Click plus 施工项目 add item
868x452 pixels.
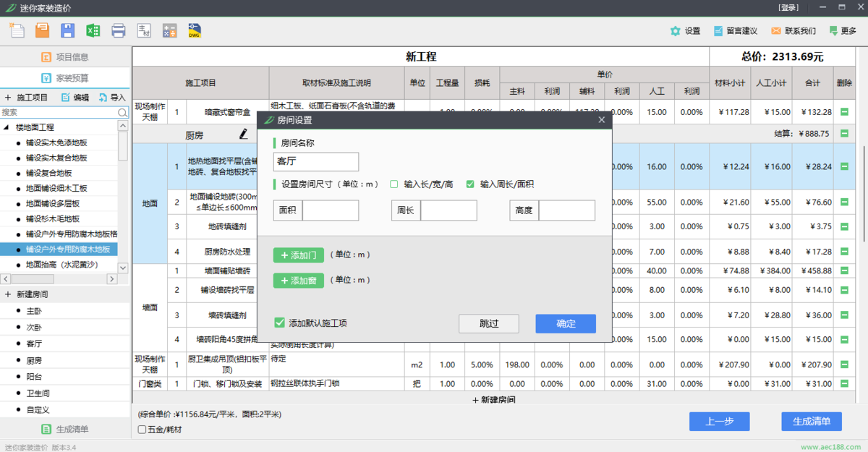[x=26, y=98]
